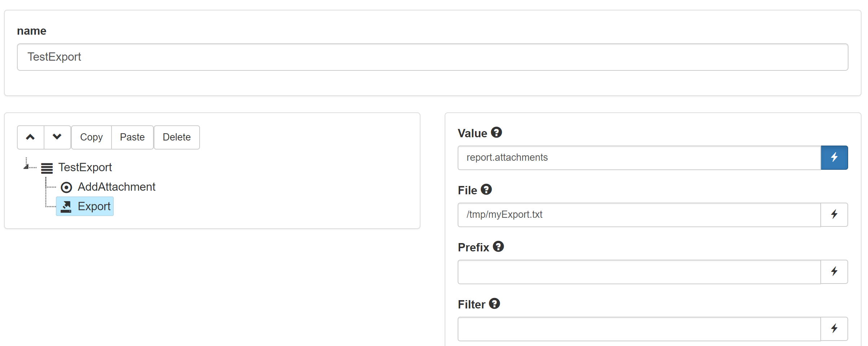Click the File input containing /tmp/myExport.txt
The width and height of the screenshot is (868, 346).
(639, 215)
